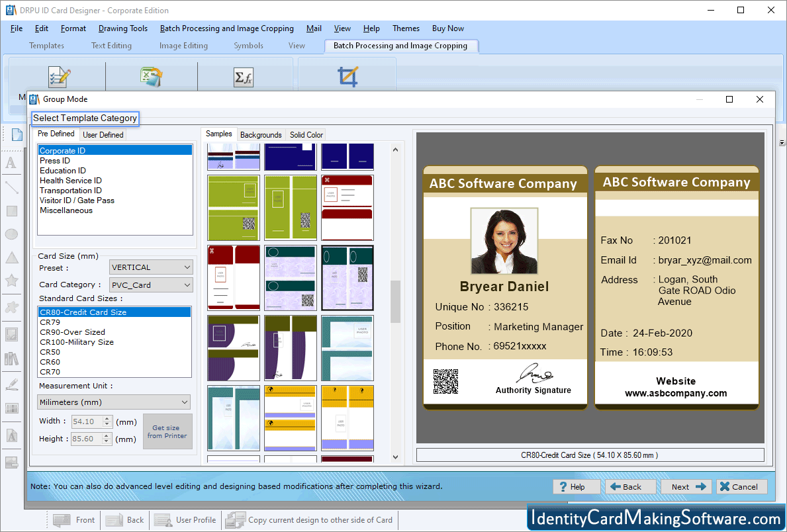Open the Preset orientation dropdown
787x532 pixels.
point(151,267)
